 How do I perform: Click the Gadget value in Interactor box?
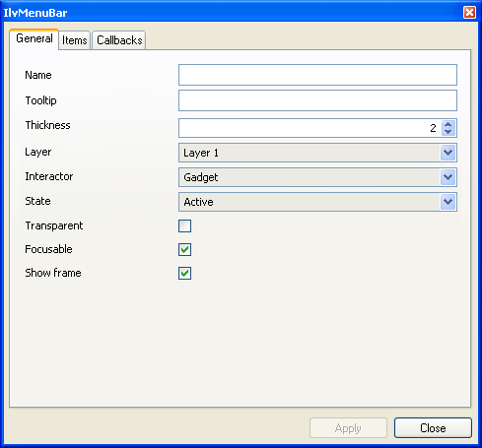tap(201, 177)
